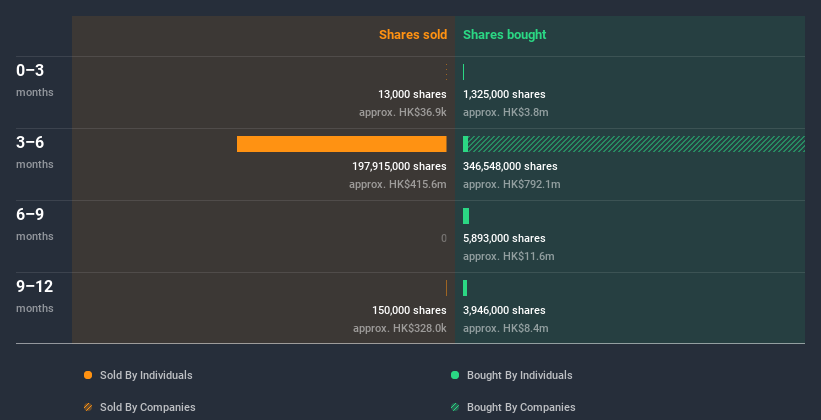Image resolution: width=821 pixels, height=420 pixels.
Task: Click the 0–3 months row label
Action: click(35, 80)
